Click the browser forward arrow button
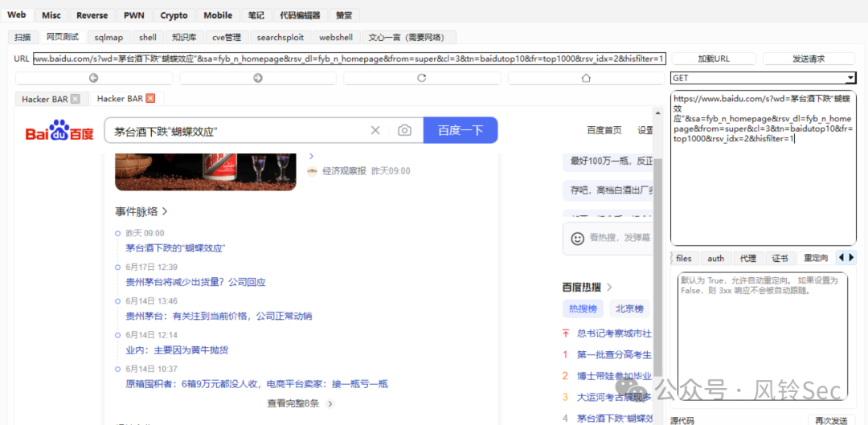The height and width of the screenshot is (425, 868). pos(258,78)
